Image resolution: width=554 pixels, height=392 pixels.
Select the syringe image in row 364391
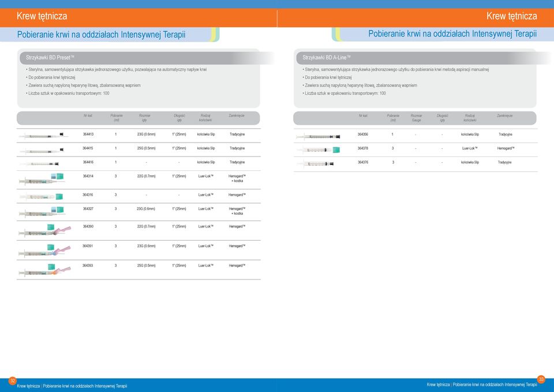pyautogui.click(x=45, y=250)
